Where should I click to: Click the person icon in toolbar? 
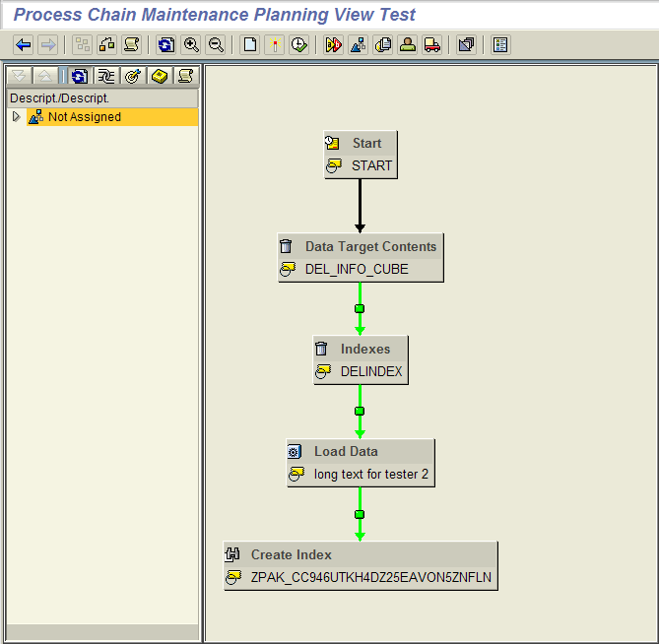tap(407, 45)
